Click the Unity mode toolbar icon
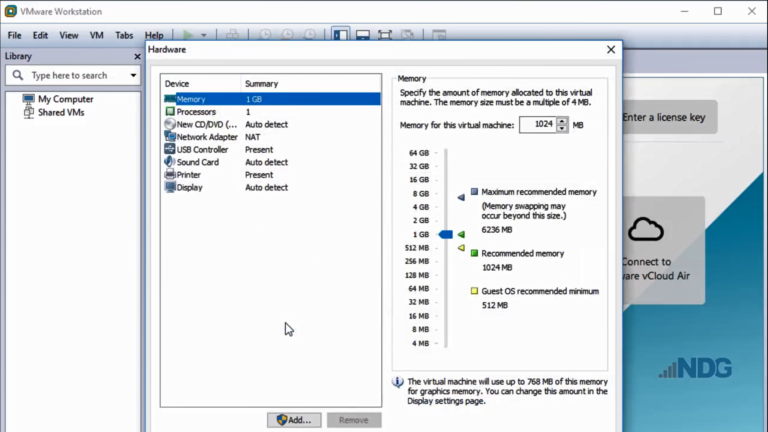Image resolution: width=768 pixels, height=432 pixels. pyautogui.click(x=408, y=35)
